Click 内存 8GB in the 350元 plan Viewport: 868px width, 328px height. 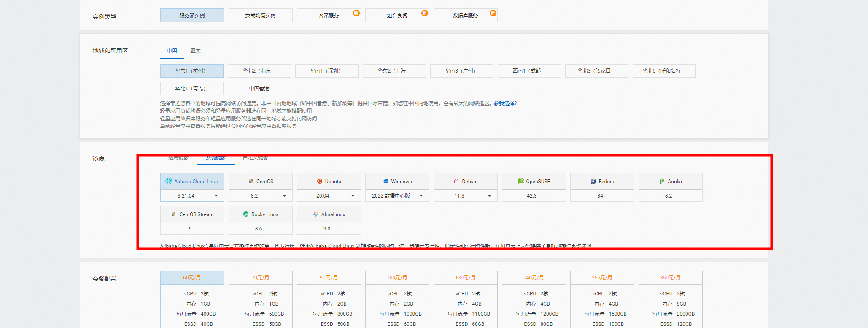click(x=674, y=304)
